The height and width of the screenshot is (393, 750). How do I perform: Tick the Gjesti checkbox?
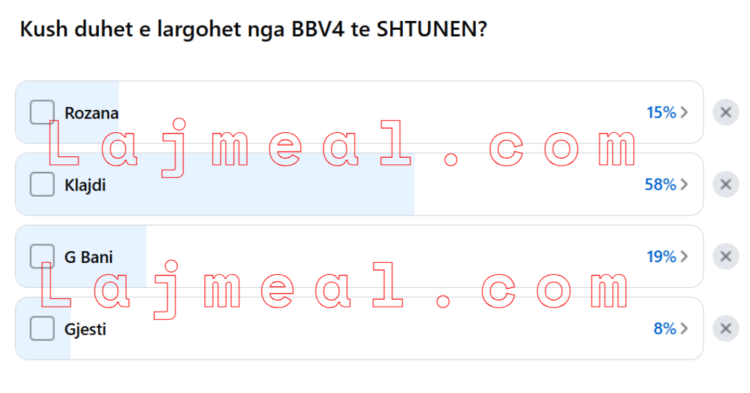pos(42,329)
